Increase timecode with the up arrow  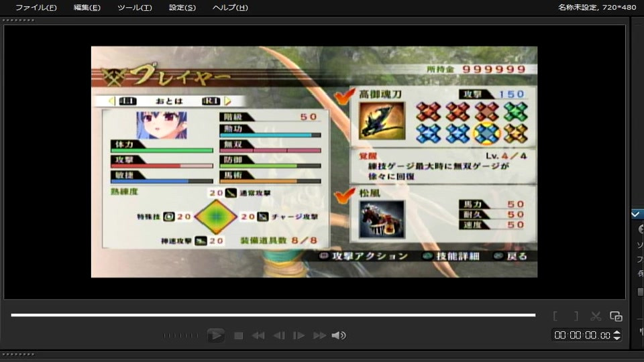tap(617, 333)
